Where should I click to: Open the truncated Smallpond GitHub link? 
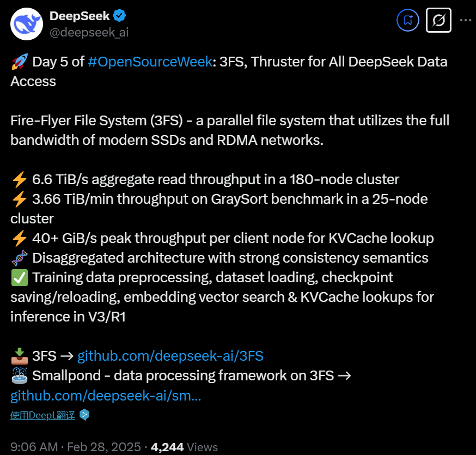pyautogui.click(x=106, y=396)
